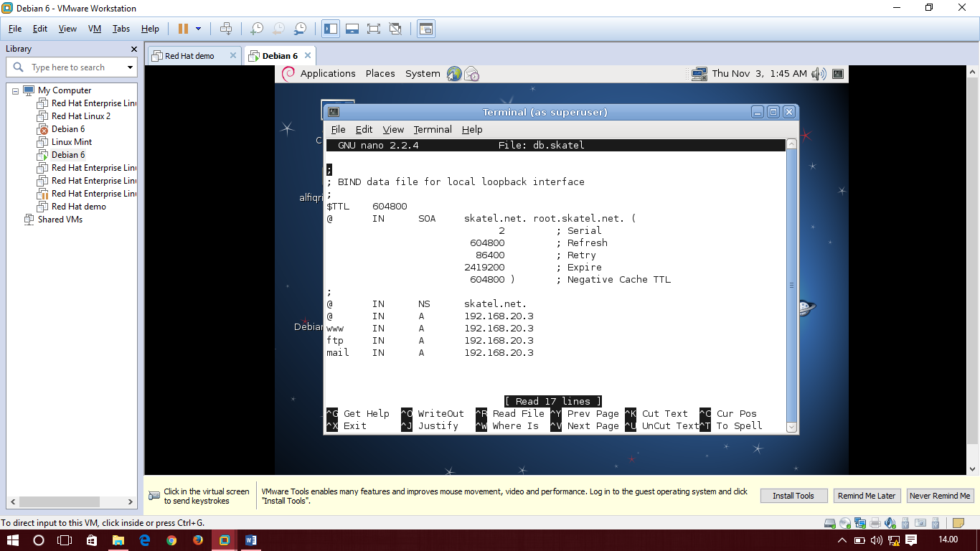This screenshot has width=980, height=551.
Task: Take a snapshot of the virtual machine
Action: click(259, 29)
